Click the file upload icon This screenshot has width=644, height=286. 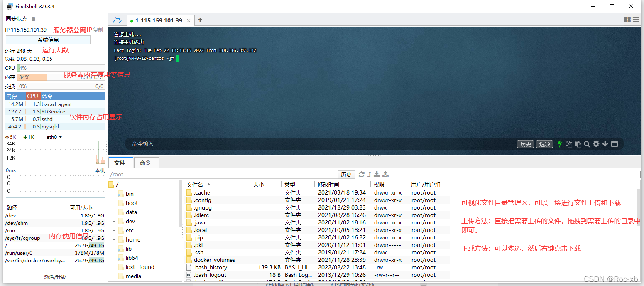385,174
